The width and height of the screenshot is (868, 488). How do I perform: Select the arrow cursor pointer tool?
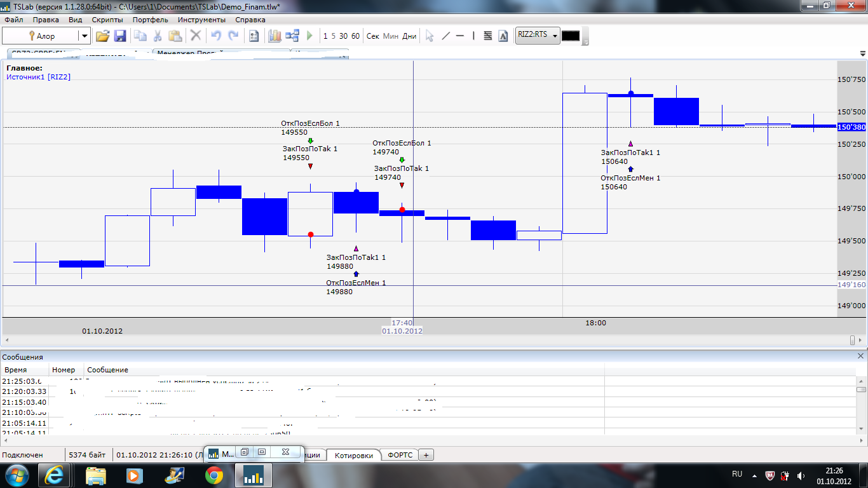click(x=430, y=36)
